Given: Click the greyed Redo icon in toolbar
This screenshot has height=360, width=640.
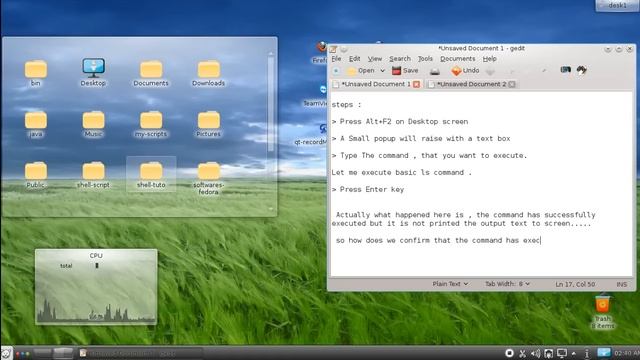Looking at the screenshot, I should 490,71.
